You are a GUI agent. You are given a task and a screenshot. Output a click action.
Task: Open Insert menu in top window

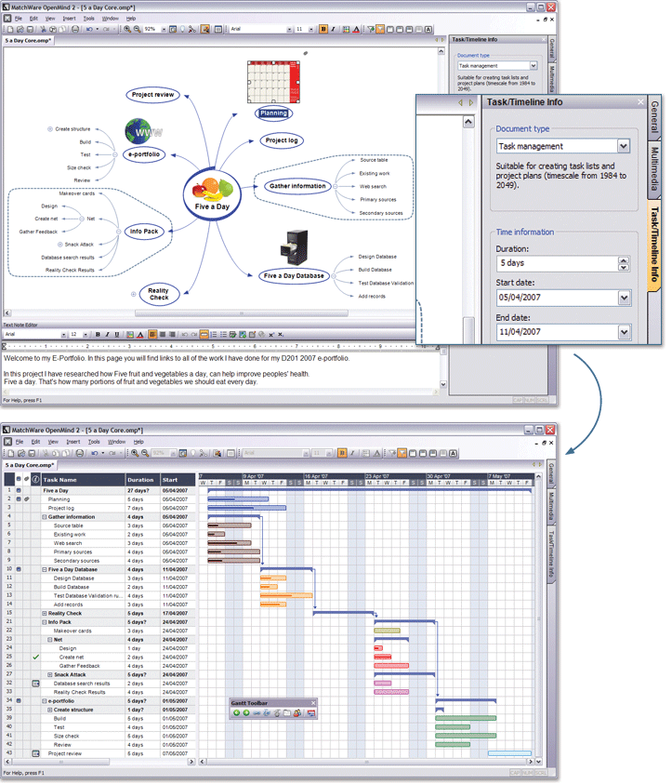70,19
